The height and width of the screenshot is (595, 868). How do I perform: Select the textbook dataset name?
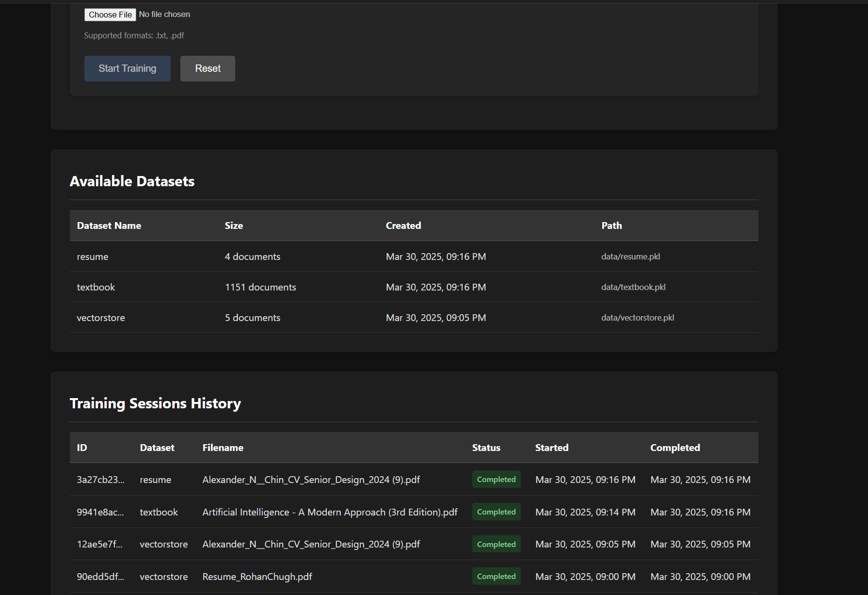tap(96, 287)
